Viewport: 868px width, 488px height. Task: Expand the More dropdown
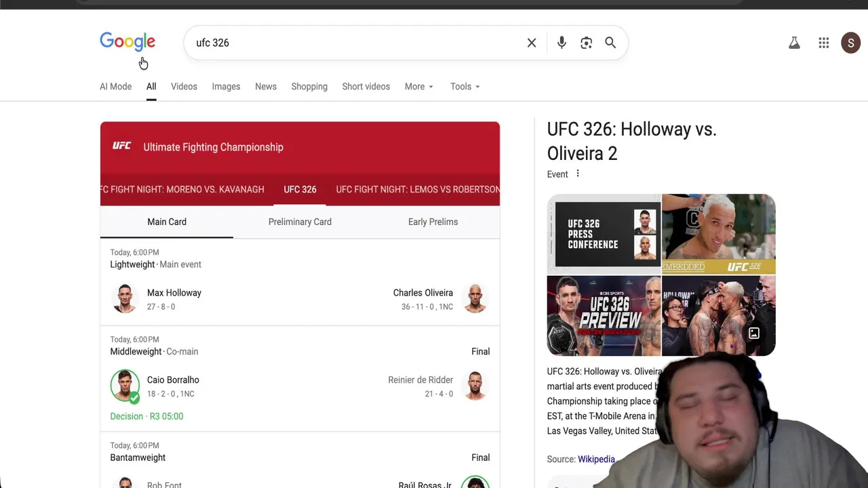[419, 87]
